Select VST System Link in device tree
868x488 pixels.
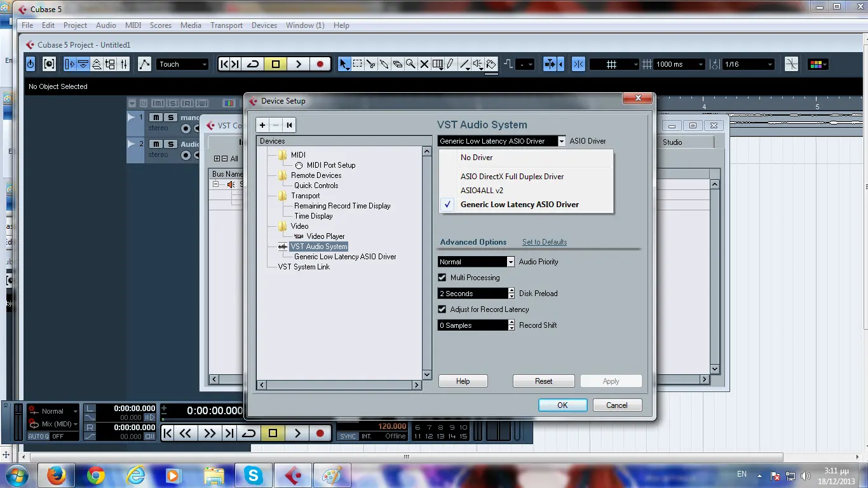click(x=304, y=267)
